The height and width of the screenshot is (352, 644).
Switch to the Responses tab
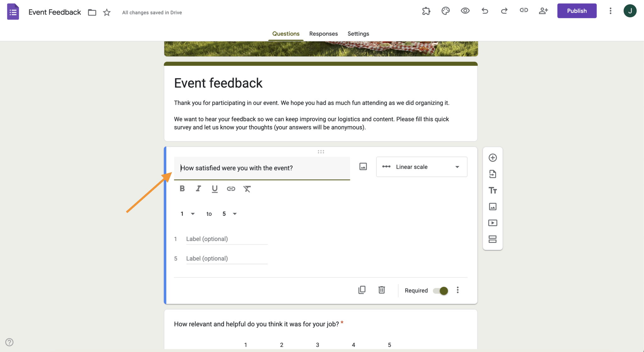coord(323,34)
